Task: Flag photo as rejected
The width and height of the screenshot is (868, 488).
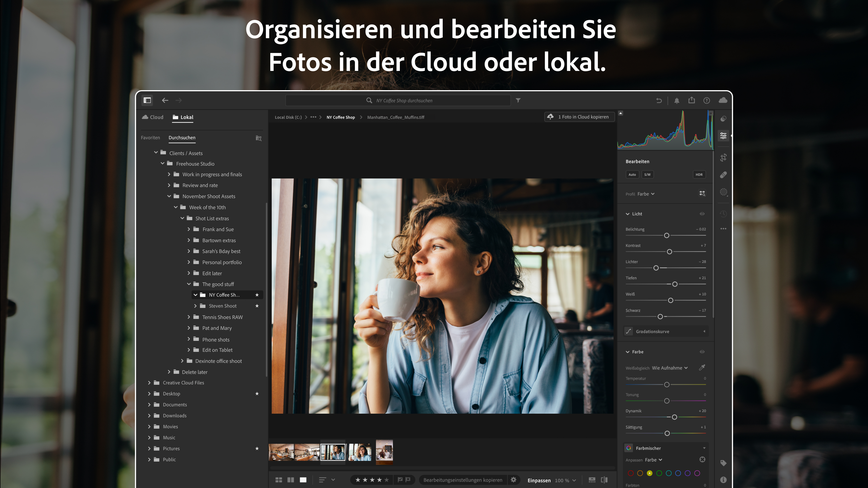Action: point(408,480)
